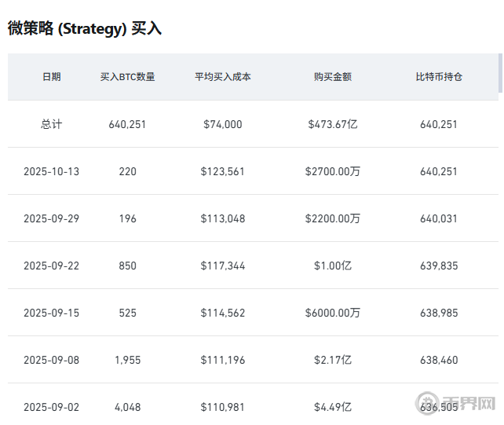Image resolution: width=504 pixels, height=425 pixels.
Task: Click BTC quantity 1,955
Action: point(128,360)
